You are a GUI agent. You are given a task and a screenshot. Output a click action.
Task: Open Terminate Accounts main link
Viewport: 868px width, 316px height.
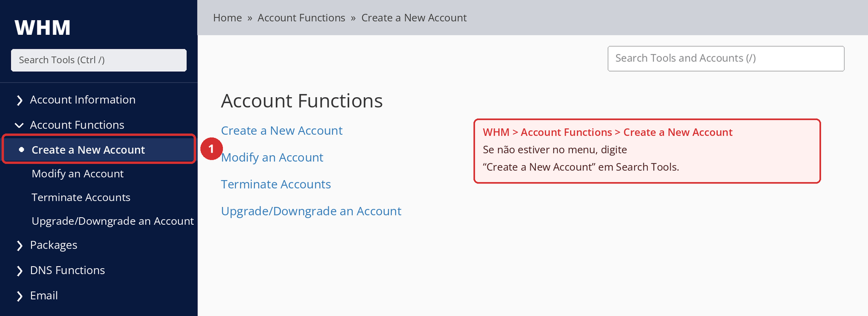tap(276, 185)
